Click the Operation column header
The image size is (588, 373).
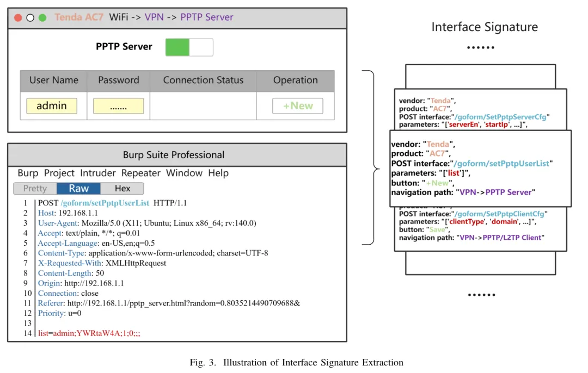point(296,80)
